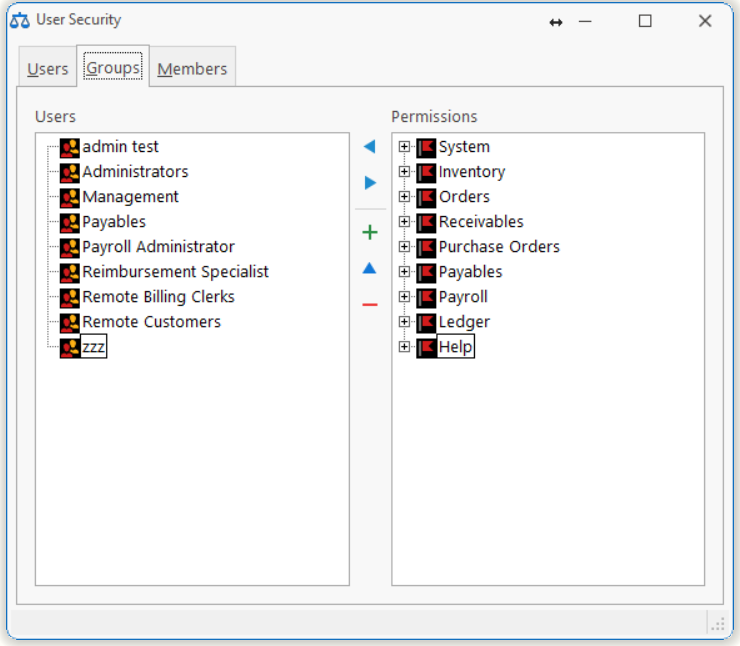This screenshot has height=646, width=740.
Task: Select the Receivables permission item
Action: pos(481,222)
